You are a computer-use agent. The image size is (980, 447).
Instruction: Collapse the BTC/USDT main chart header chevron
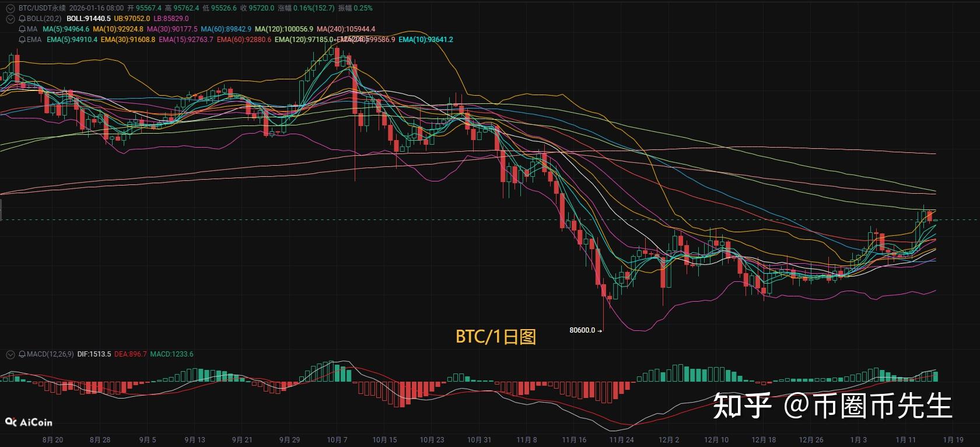tap(9, 8)
